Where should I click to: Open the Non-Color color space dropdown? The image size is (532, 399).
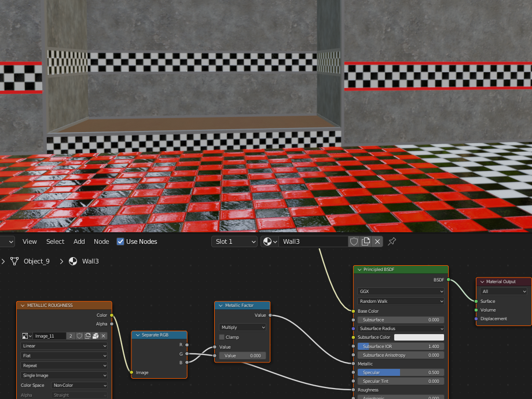click(x=79, y=386)
